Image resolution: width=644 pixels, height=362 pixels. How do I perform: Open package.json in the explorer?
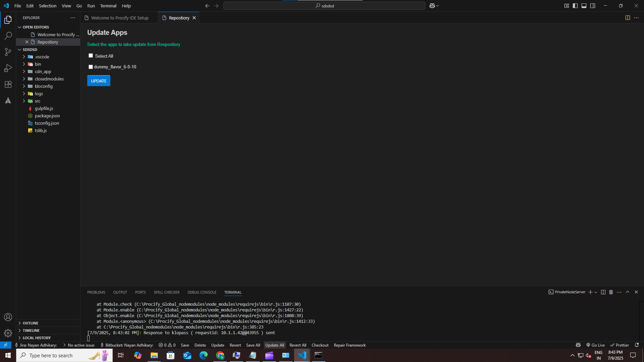47,116
